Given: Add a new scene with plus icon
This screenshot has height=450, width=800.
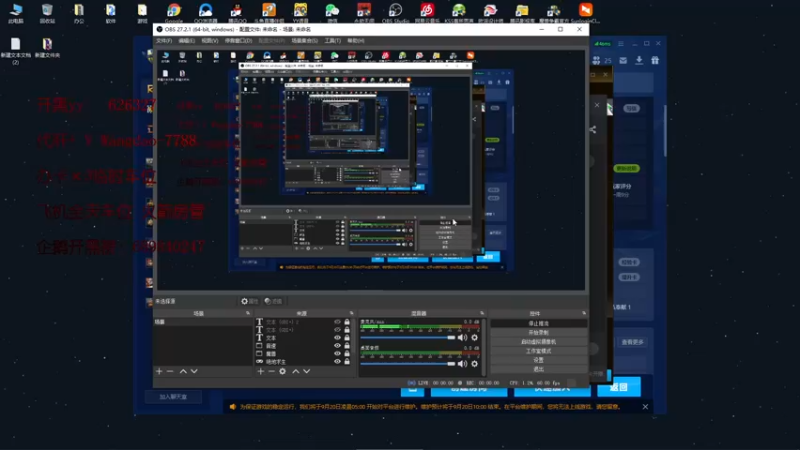Looking at the screenshot, I should 159,371.
